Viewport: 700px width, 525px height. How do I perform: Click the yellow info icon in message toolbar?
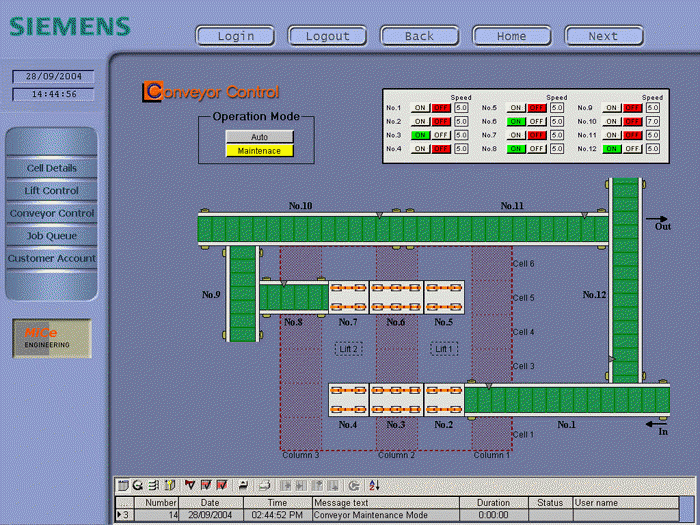click(x=171, y=485)
